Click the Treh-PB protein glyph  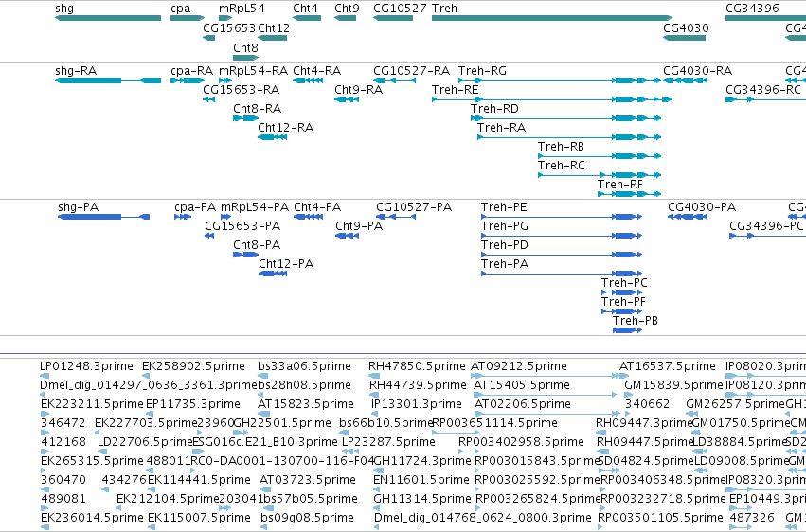coord(627,330)
